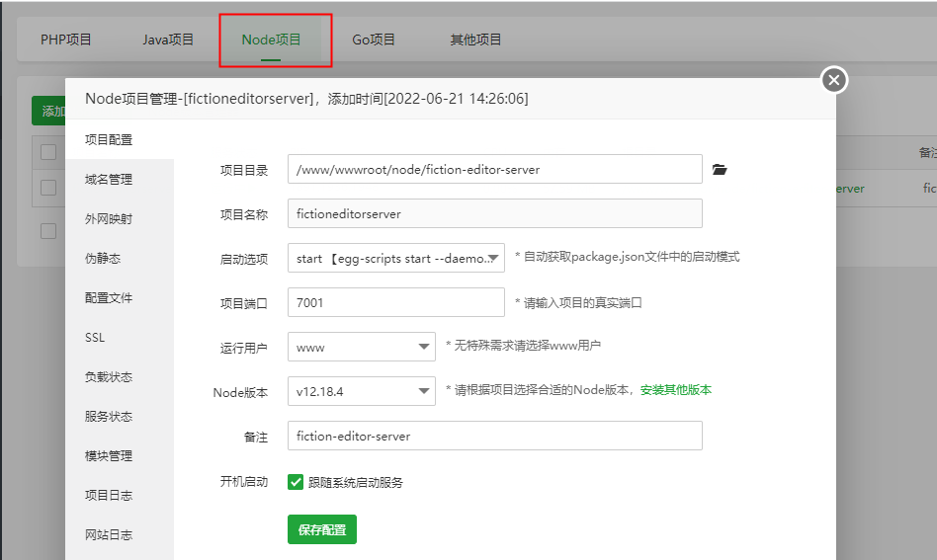The image size is (937, 560).
Task: Open 域名管理 in the side menu
Action: tap(109, 180)
